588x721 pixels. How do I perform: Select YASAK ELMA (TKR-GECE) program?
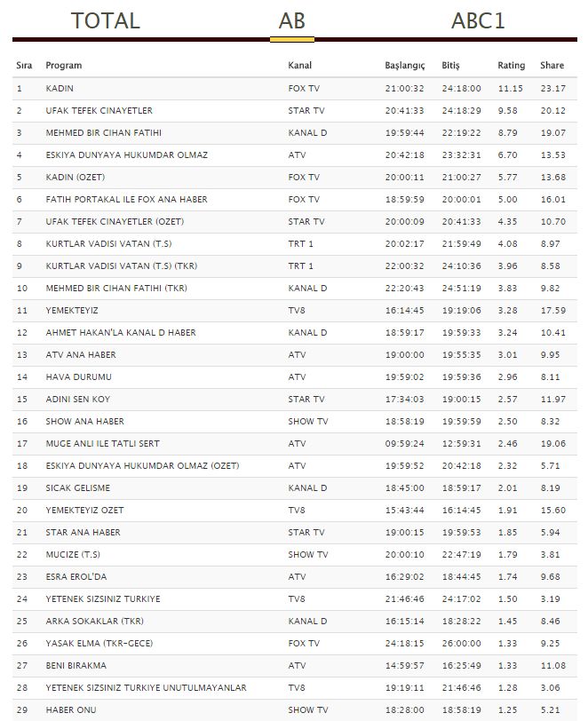[99, 643]
